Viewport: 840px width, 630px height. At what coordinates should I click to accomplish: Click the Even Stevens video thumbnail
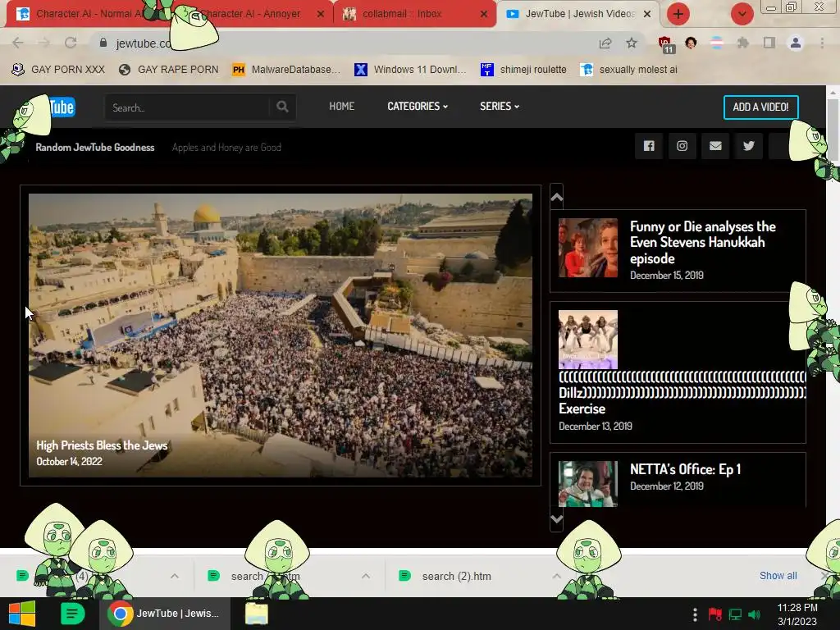point(587,248)
